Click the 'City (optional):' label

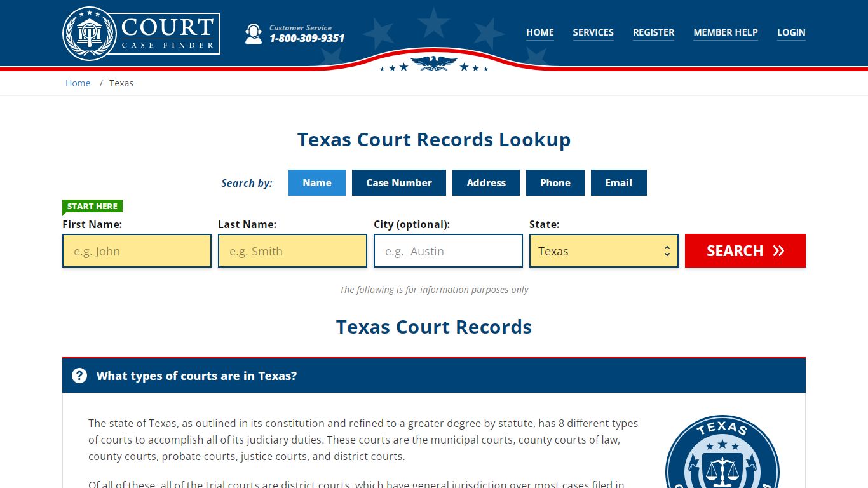coord(412,224)
